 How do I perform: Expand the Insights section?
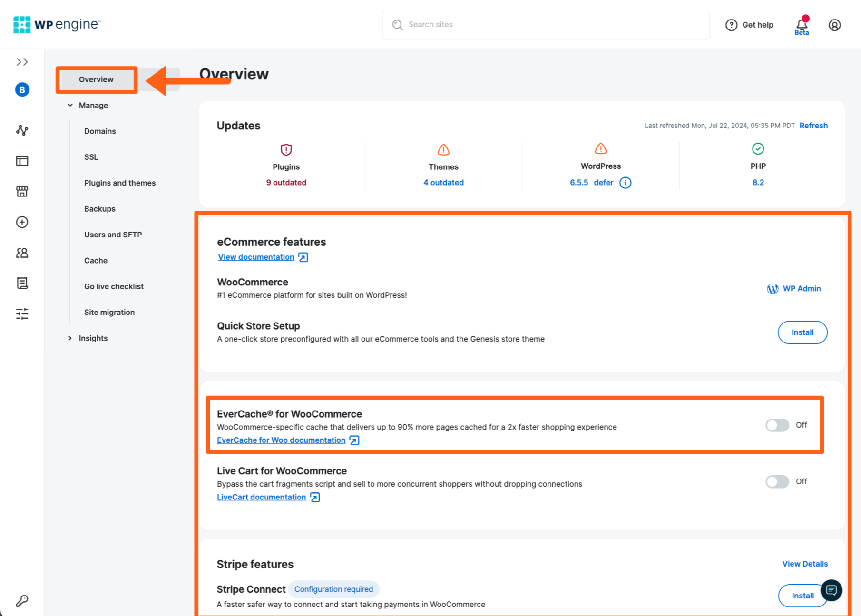pyautogui.click(x=70, y=338)
